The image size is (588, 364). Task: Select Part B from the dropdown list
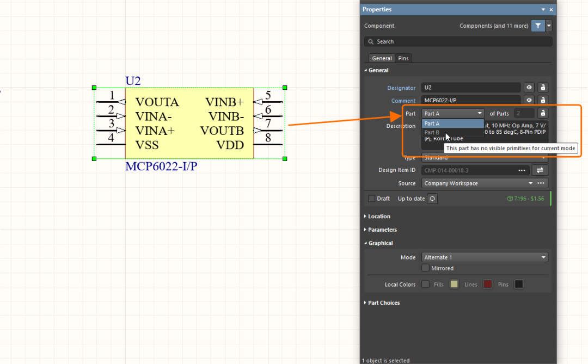pos(453,132)
